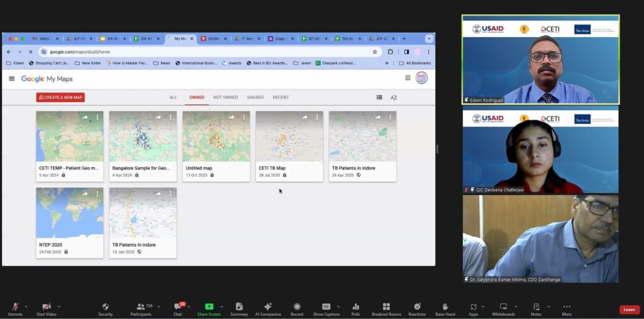Viewport: 644px width, 319px height.
Task: Select the Recent tab in My Maps
Action: point(280,98)
